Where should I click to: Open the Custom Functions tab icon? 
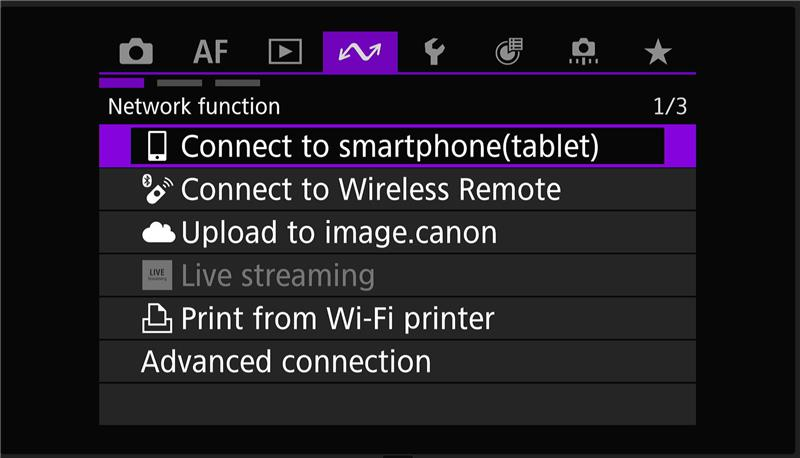click(509, 52)
